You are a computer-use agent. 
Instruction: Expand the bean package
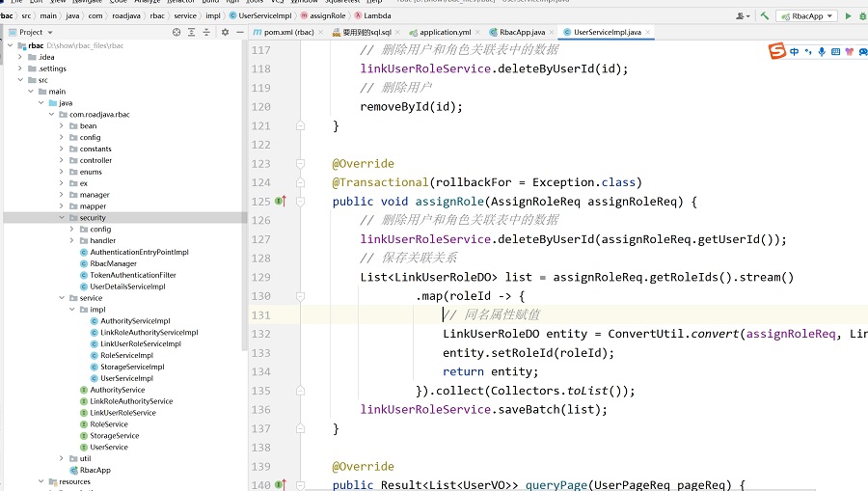(x=62, y=125)
